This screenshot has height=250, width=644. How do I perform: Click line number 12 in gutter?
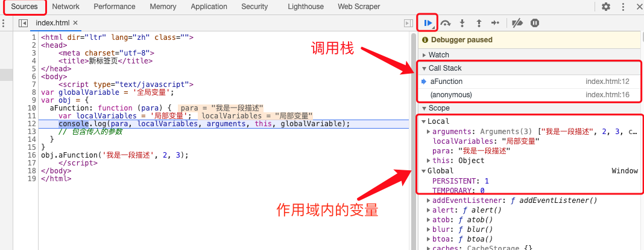[x=33, y=124]
